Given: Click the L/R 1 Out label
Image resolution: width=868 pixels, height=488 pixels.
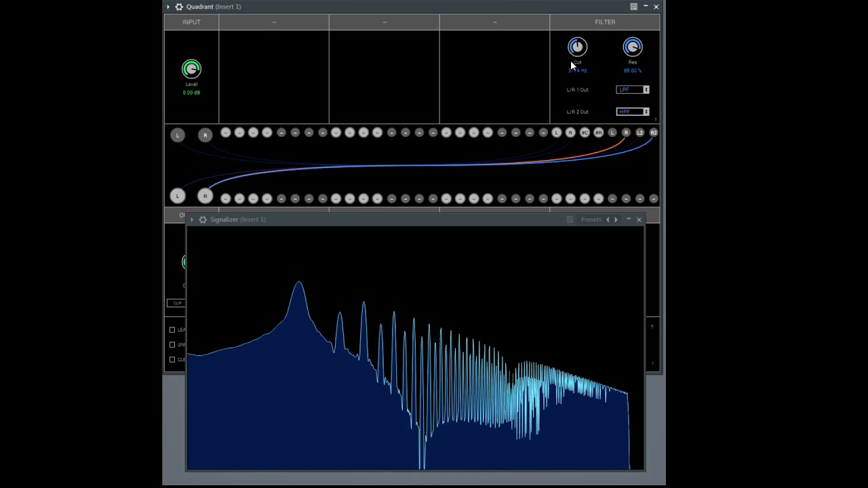Looking at the screenshot, I should [578, 89].
